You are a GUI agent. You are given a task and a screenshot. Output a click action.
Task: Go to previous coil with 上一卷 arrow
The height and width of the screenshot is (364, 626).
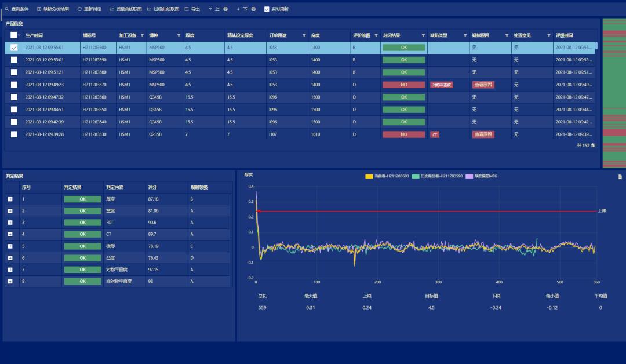tap(210, 9)
